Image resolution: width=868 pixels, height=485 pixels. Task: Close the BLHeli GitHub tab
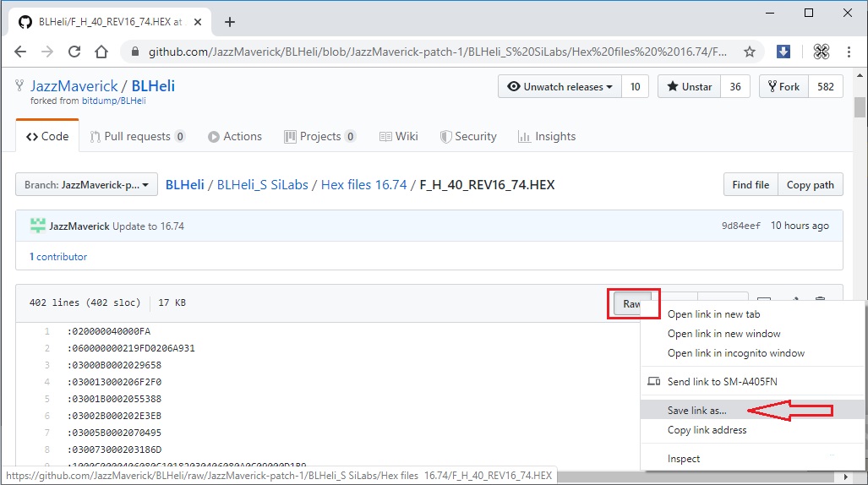[x=198, y=22]
